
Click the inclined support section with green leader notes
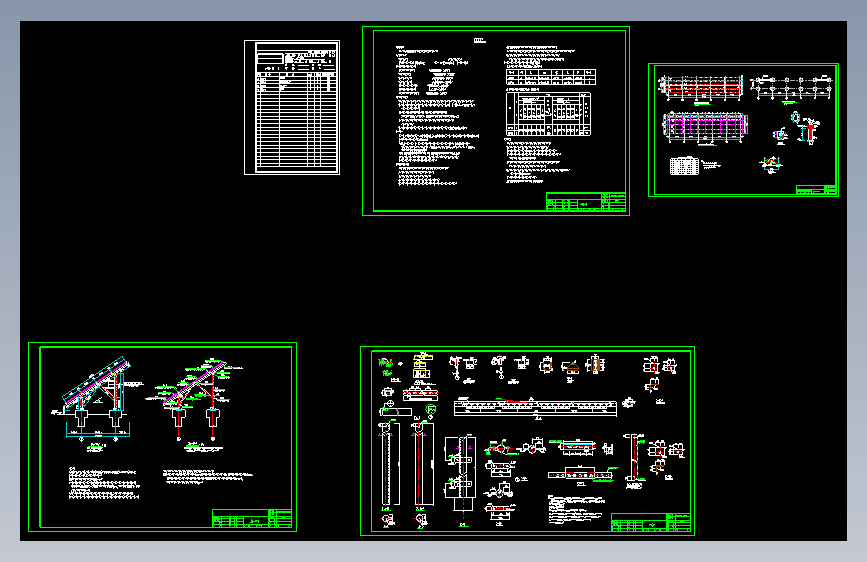[195, 399]
